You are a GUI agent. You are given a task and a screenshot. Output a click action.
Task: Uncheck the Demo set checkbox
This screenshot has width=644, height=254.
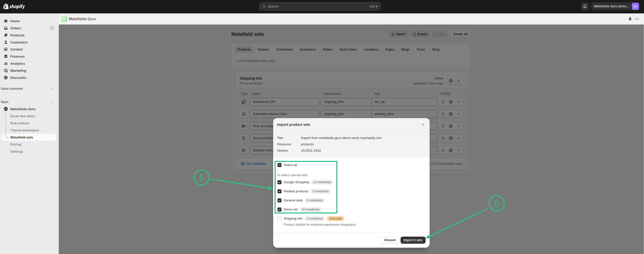[x=279, y=210]
